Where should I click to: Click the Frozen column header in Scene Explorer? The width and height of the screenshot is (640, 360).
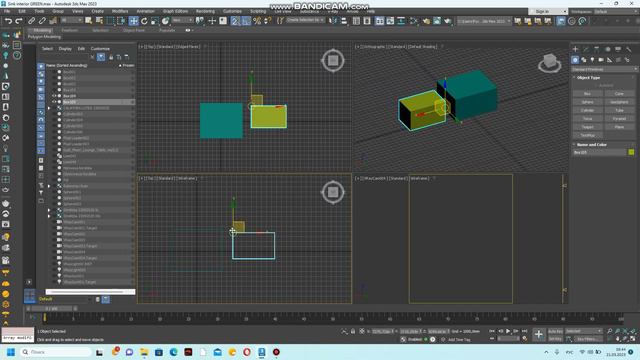point(127,65)
